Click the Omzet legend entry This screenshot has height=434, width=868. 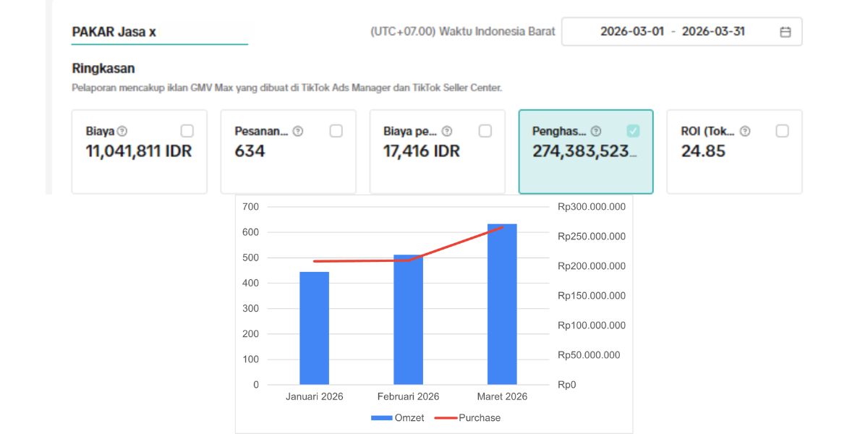[x=398, y=418]
